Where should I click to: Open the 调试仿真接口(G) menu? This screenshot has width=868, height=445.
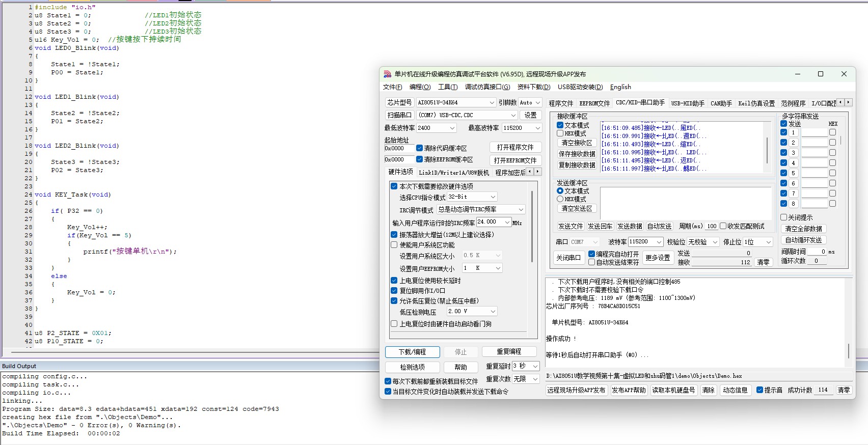tap(487, 87)
